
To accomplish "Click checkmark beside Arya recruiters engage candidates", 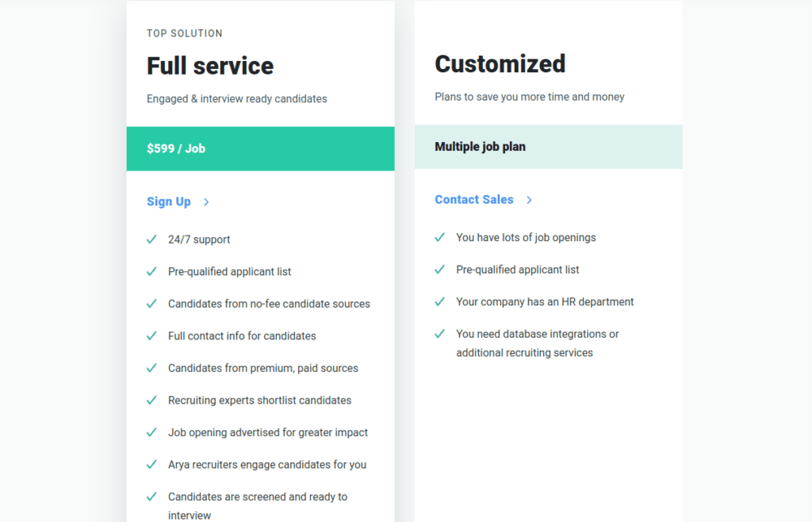I will click(151, 464).
